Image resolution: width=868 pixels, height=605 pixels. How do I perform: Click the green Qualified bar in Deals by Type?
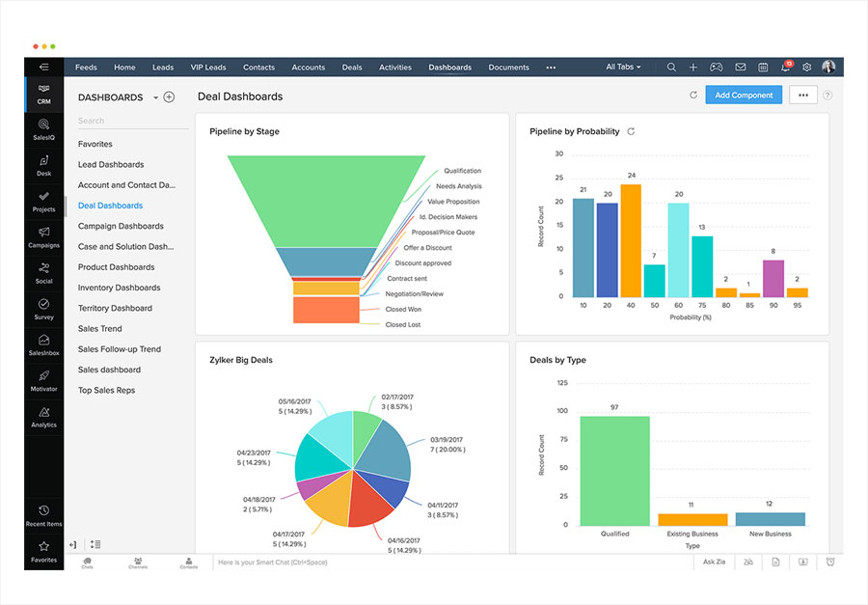(614, 471)
